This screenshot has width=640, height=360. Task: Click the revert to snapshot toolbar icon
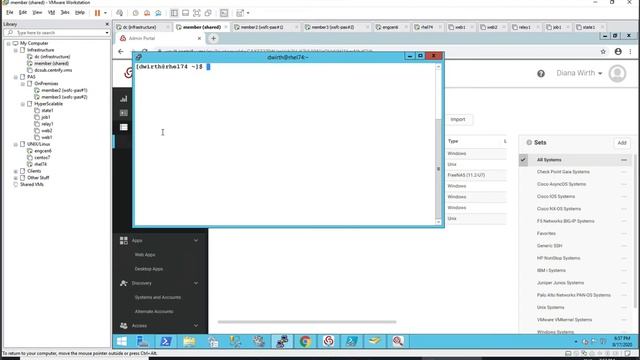(x=147, y=13)
